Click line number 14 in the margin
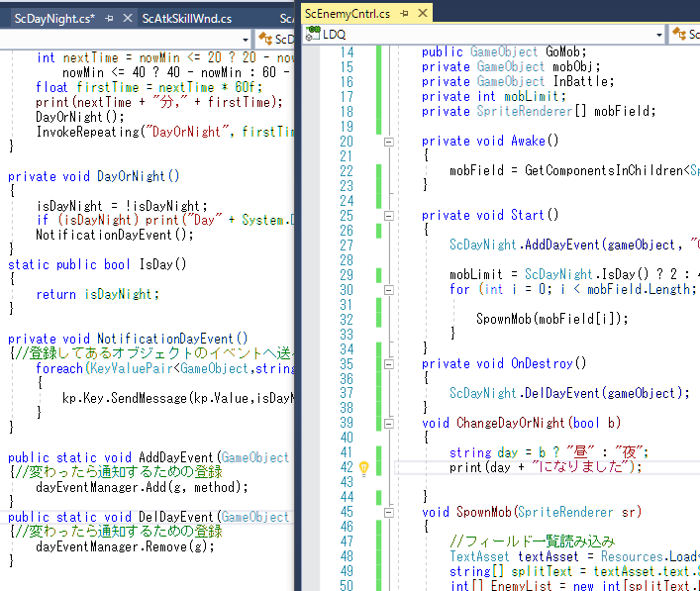The height and width of the screenshot is (591, 700). [347, 52]
